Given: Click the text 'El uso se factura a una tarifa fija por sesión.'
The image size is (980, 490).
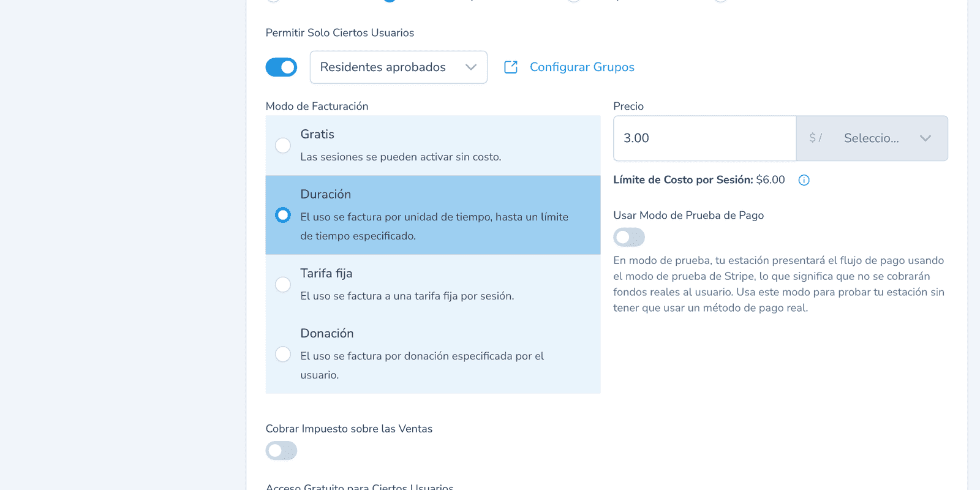Looking at the screenshot, I should (407, 296).
